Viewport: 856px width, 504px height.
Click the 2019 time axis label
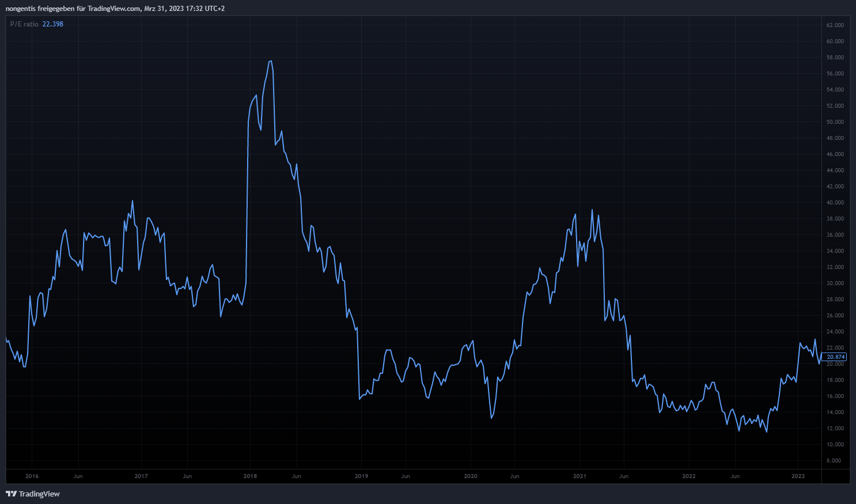click(361, 476)
